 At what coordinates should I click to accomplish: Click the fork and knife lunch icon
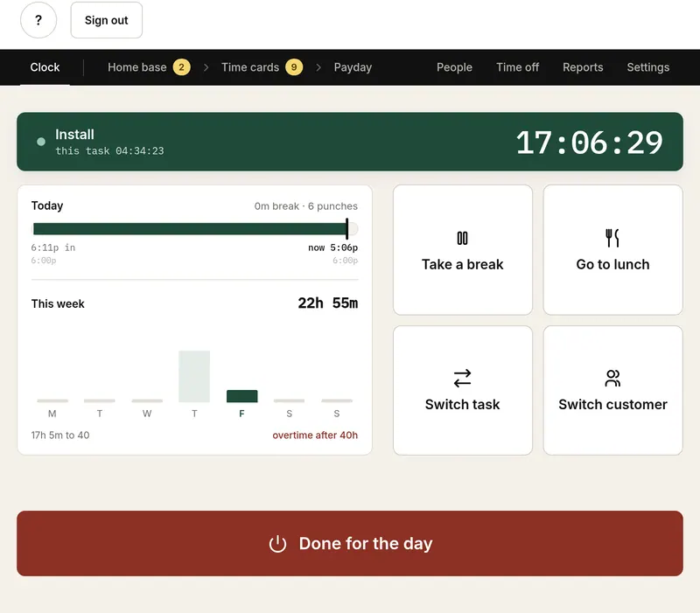pos(612,238)
